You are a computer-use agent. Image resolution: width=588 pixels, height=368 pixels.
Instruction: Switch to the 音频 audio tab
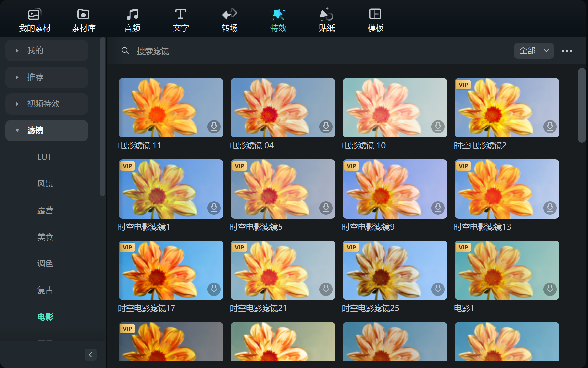tap(132, 20)
